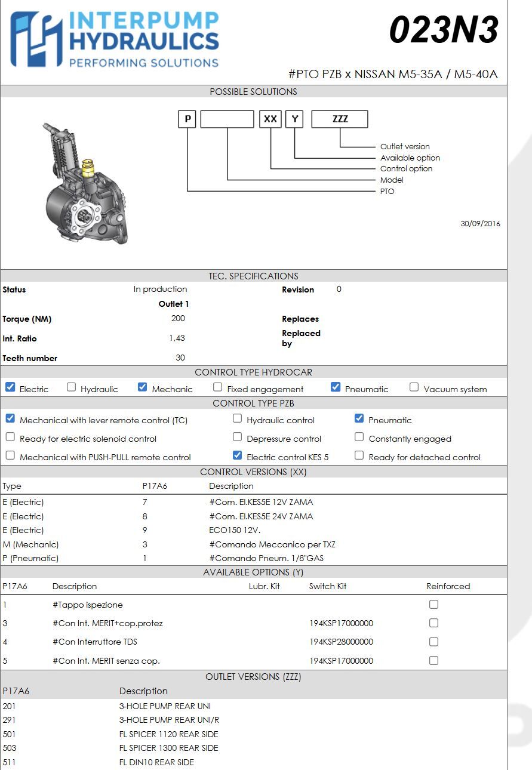The width and height of the screenshot is (532, 770).
Task: Toggle Mechanical with lever remote control (TC)
Action: (10, 418)
